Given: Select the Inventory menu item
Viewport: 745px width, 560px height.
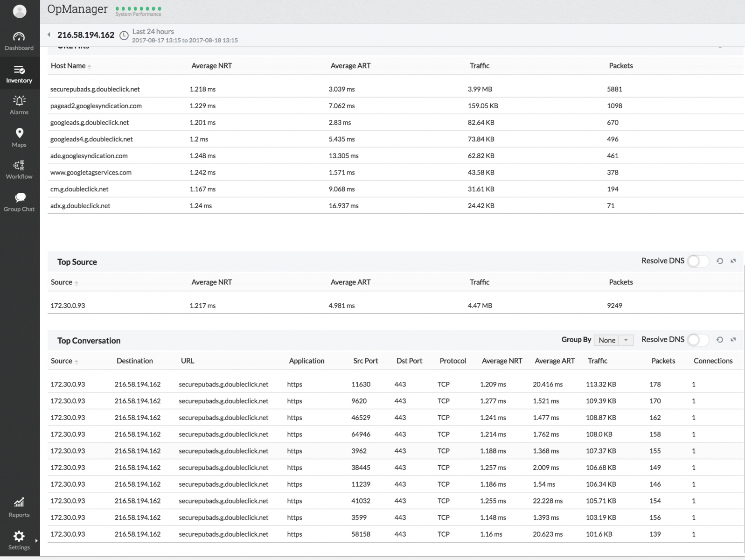Looking at the screenshot, I should click(19, 74).
